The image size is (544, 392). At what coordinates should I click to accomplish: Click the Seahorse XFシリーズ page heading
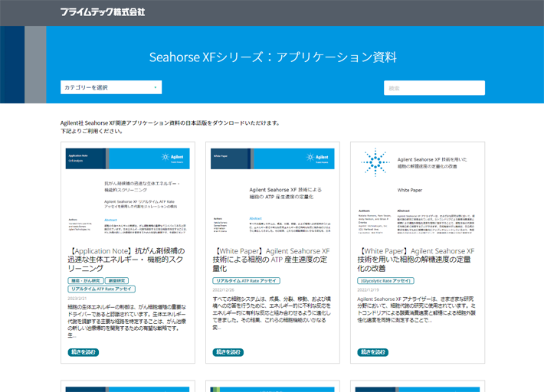coord(273,57)
